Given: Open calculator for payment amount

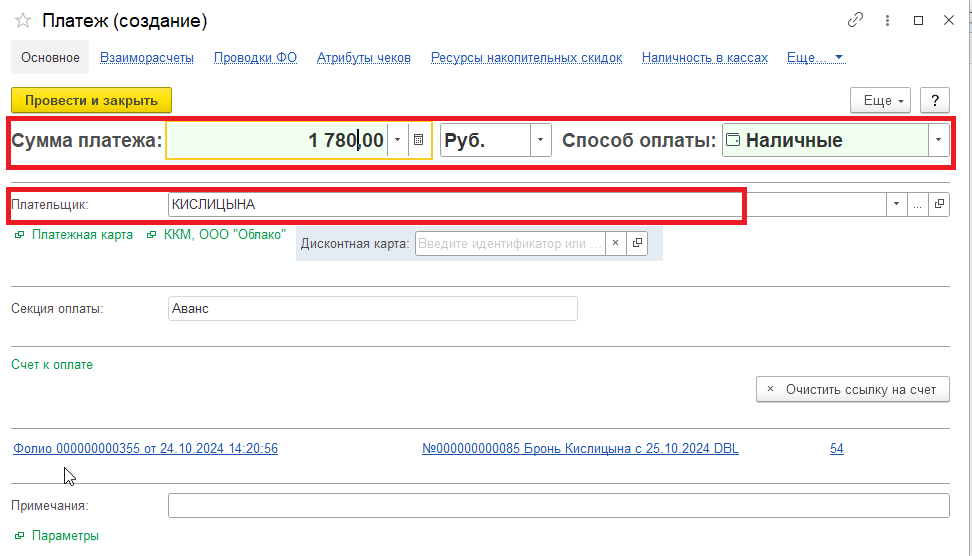Looking at the screenshot, I should 418,140.
